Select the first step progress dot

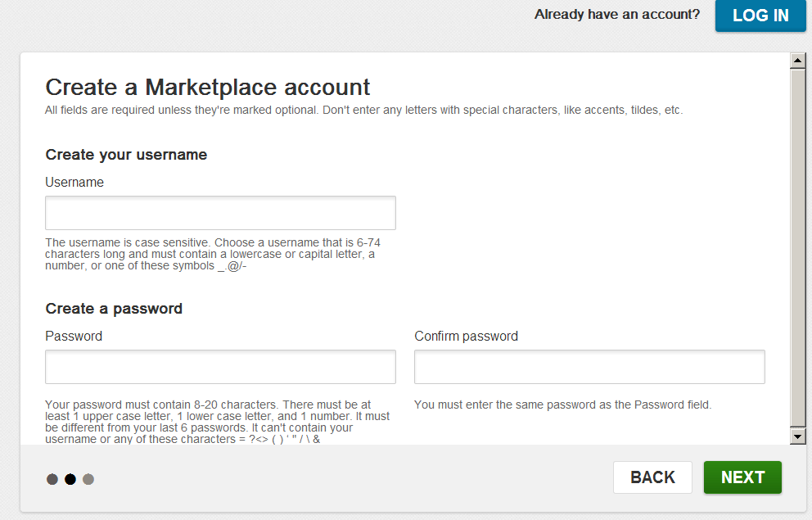pos(52,479)
